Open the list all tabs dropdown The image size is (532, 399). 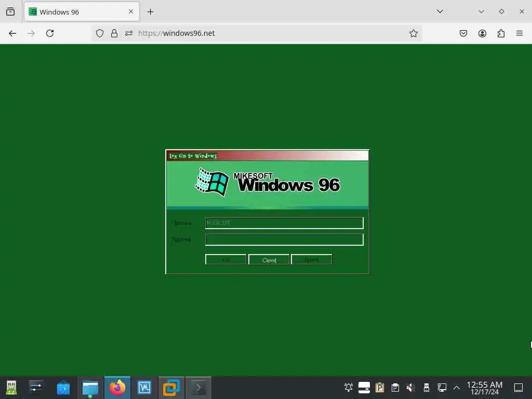coord(440,11)
